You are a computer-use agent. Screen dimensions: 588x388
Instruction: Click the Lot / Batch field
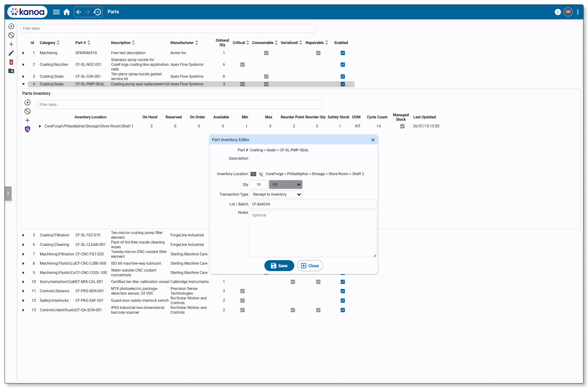(313, 204)
